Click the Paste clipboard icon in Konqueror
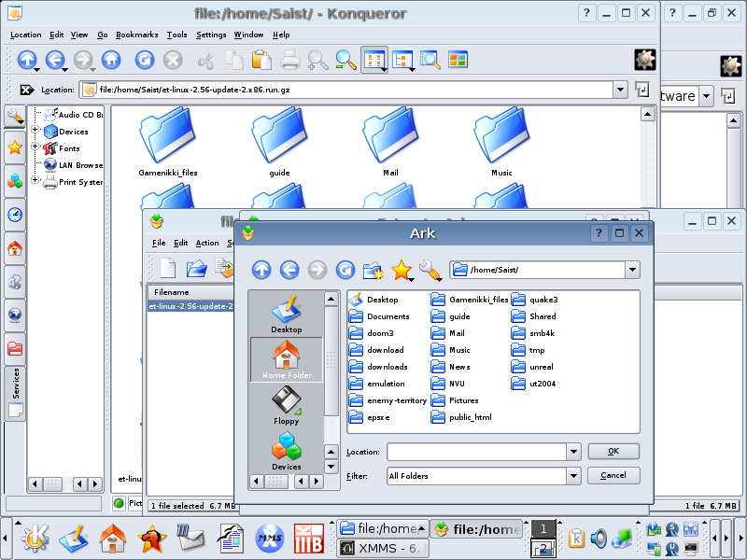The height and width of the screenshot is (560, 747). tap(261, 61)
